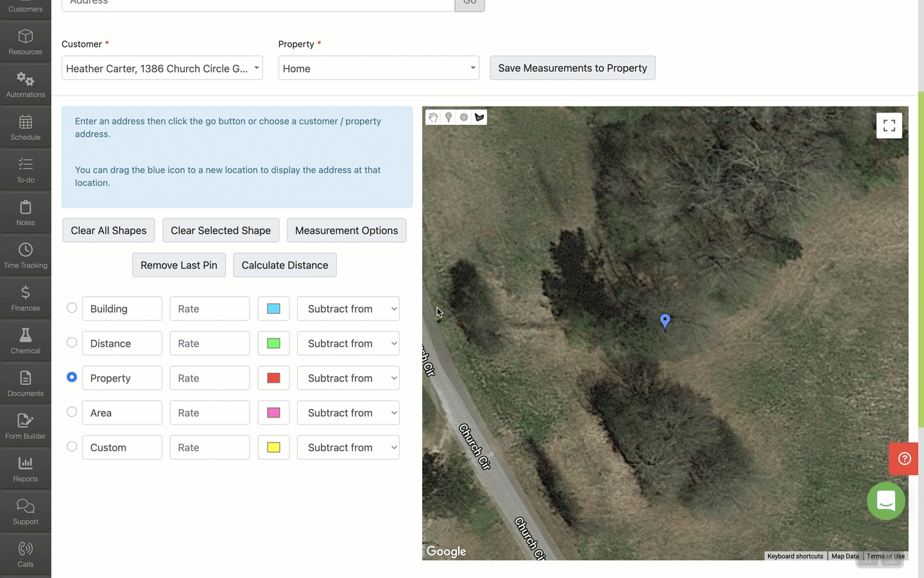Open Calls in the sidebar
The image size is (924, 578).
point(26,554)
